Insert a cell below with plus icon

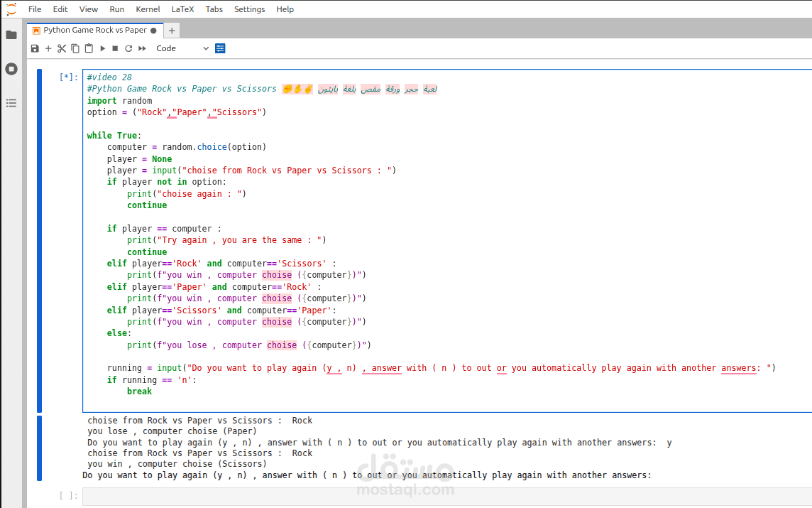click(x=48, y=48)
